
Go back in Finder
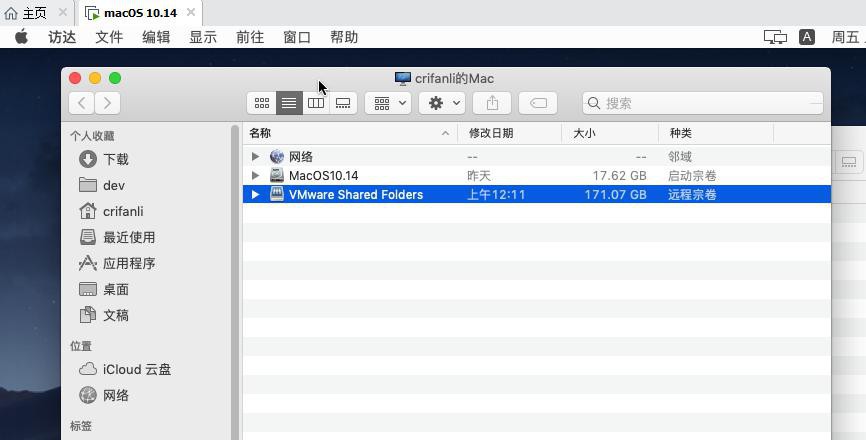82,103
